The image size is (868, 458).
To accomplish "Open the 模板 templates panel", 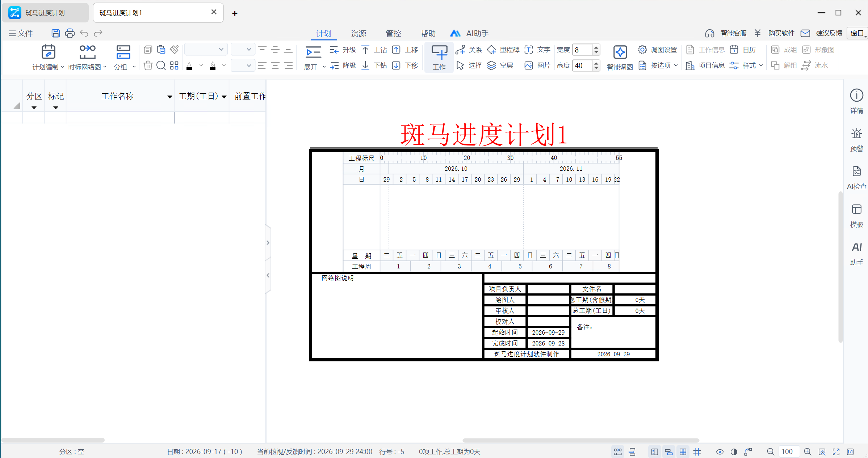I will [x=856, y=216].
